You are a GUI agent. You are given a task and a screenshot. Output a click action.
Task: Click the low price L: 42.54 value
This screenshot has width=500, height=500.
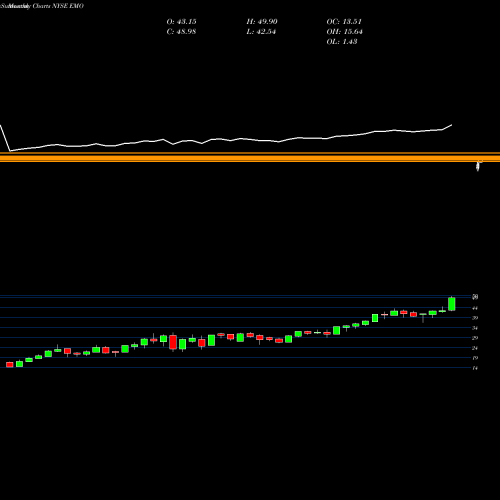(261, 32)
